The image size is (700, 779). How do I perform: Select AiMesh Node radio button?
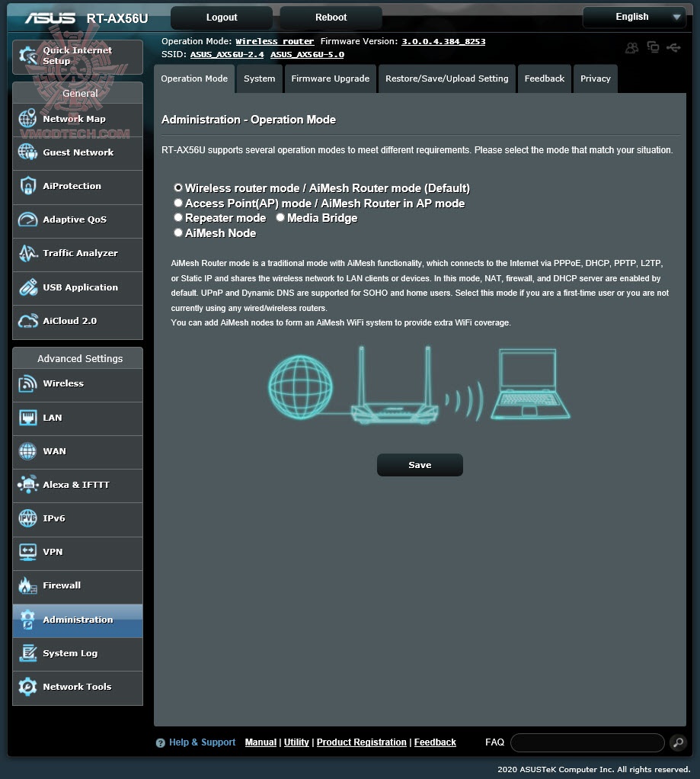click(x=178, y=232)
